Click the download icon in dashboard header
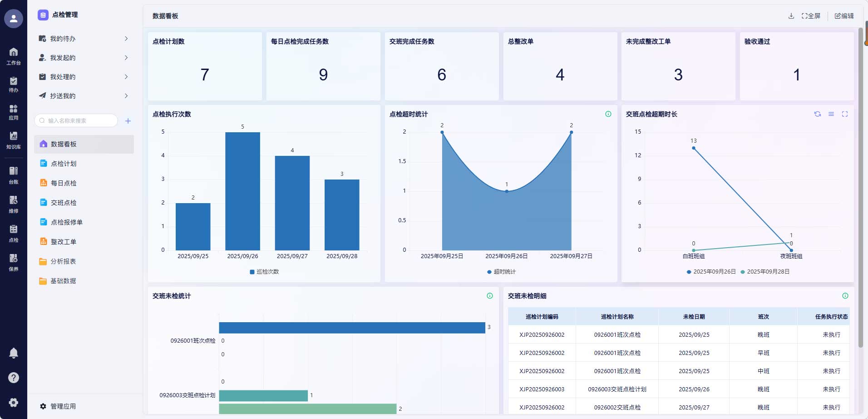This screenshot has height=419, width=868. (791, 16)
